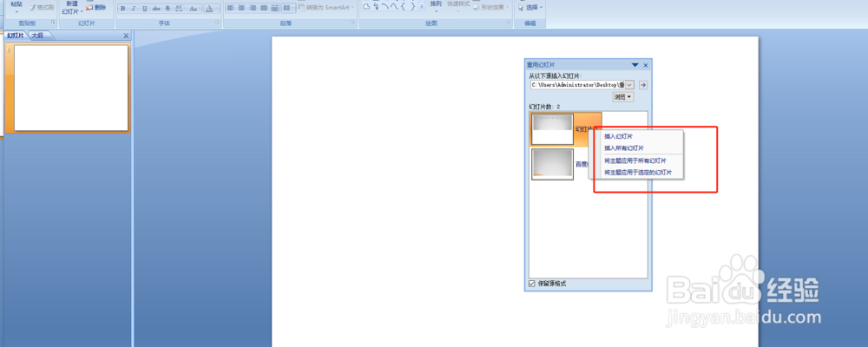Choose 将主题应用于选定的幻灯片 menu item
868x347 pixels.
[x=636, y=173]
